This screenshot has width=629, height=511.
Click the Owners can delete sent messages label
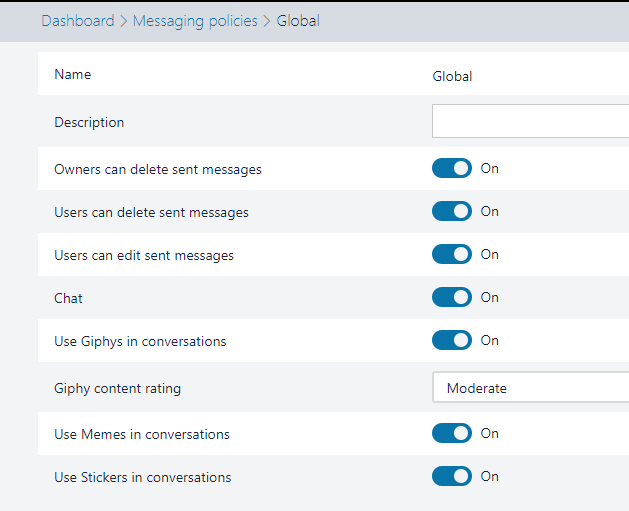(x=157, y=169)
